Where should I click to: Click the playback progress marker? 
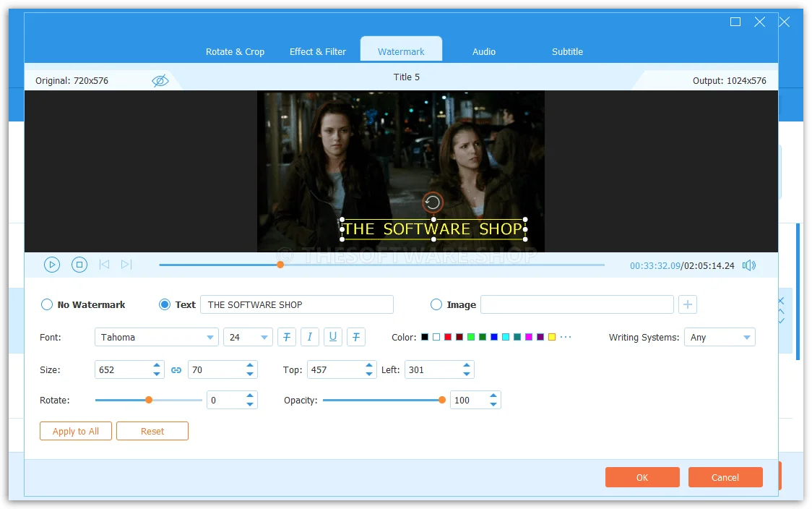280,265
